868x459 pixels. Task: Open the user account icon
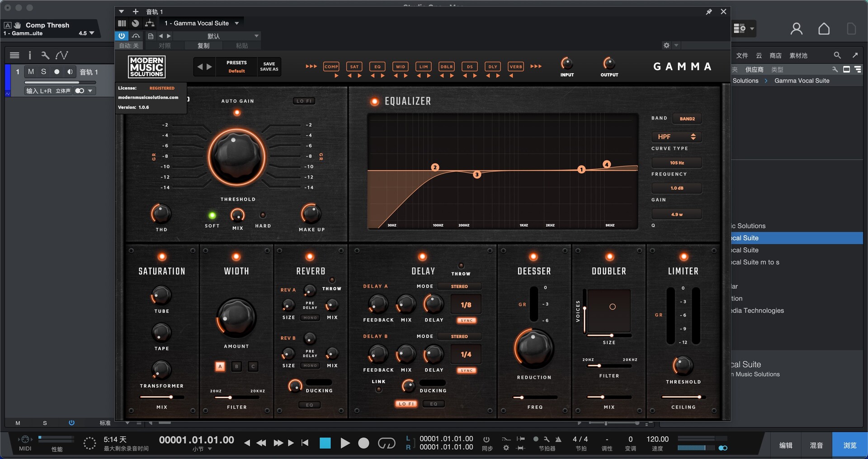[797, 29]
